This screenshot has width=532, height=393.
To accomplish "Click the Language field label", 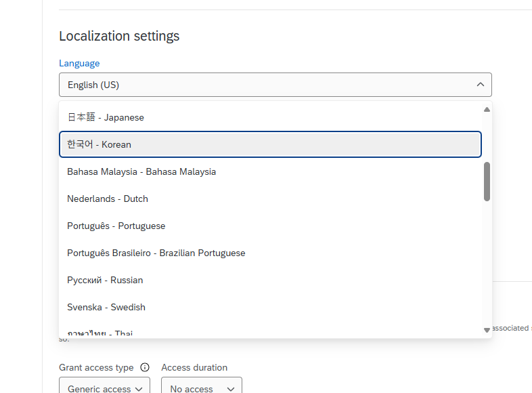I will tap(79, 63).
